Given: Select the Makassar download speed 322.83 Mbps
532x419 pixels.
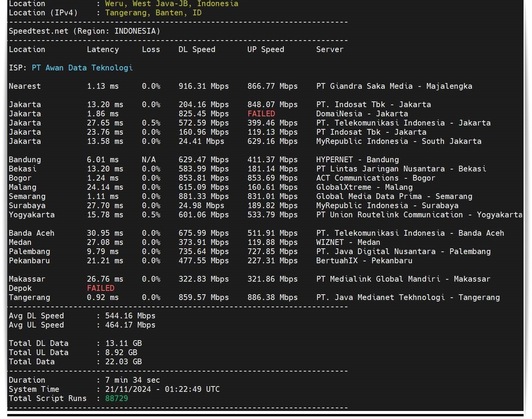Looking at the screenshot, I should pyautogui.click(x=203, y=279).
